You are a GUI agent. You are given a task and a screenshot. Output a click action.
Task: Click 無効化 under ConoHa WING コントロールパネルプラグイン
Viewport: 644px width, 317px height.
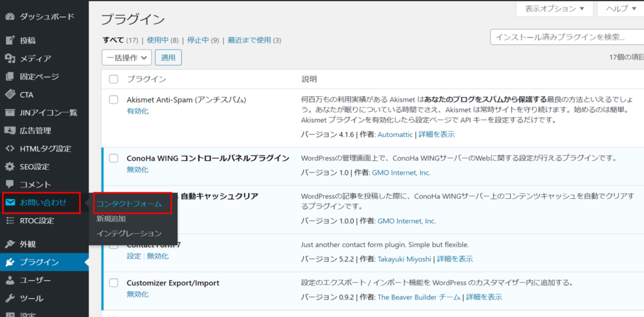(x=138, y=170)
